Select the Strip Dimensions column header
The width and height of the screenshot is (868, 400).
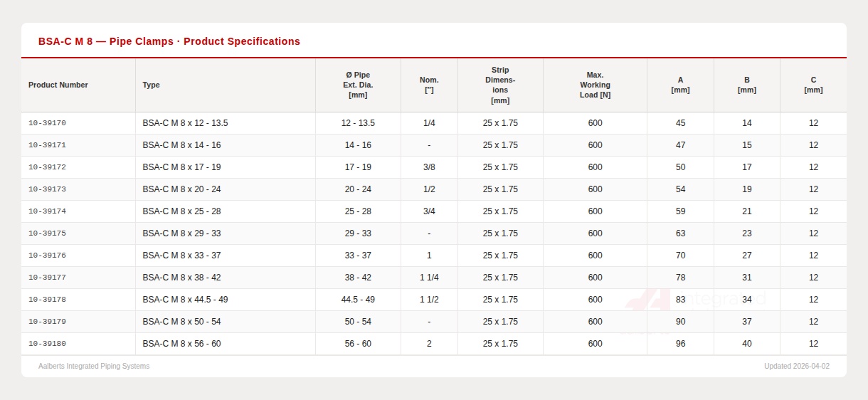tap(500, 85)
